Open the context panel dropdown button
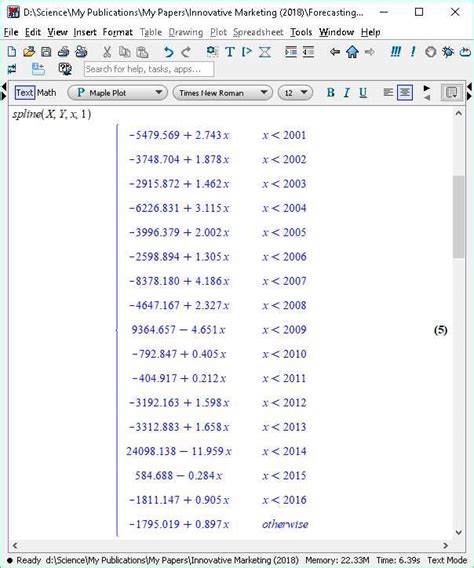 [452, 93]
